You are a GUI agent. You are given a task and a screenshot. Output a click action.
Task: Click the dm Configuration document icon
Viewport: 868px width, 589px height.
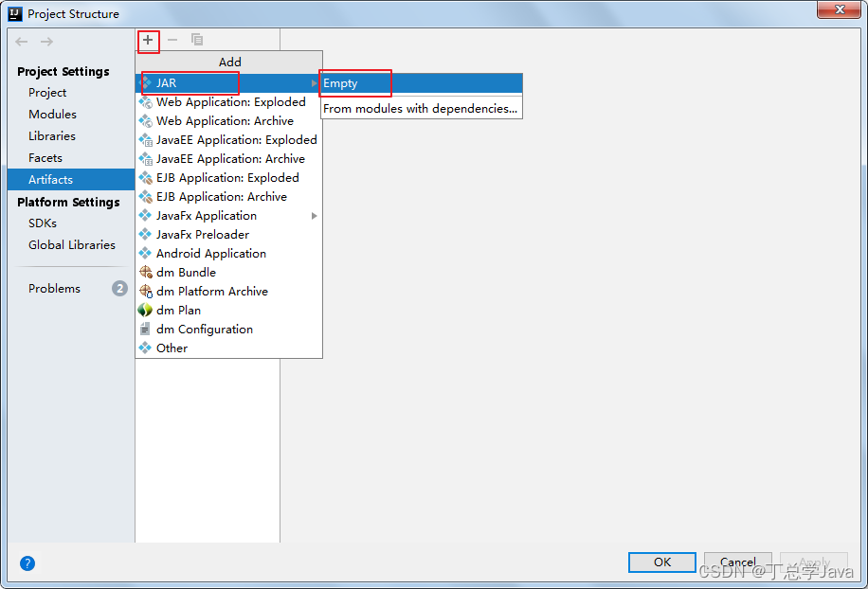tap(145, 330)
